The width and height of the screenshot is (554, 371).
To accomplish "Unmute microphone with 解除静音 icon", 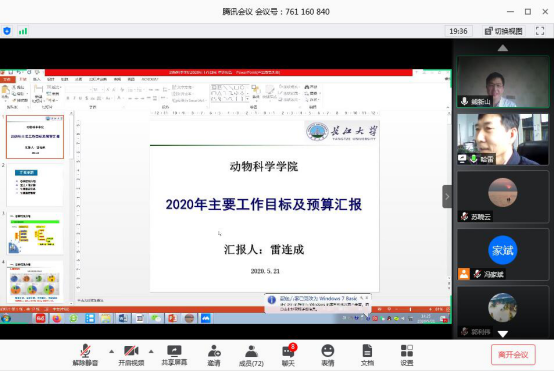I will point(85,354).
